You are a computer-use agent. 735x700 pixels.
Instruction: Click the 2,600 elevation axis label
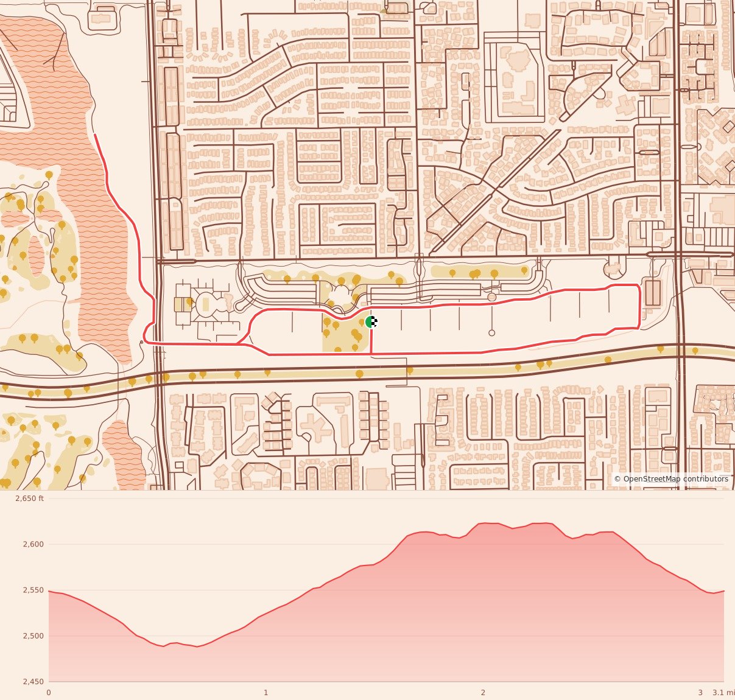pos(33,544)
